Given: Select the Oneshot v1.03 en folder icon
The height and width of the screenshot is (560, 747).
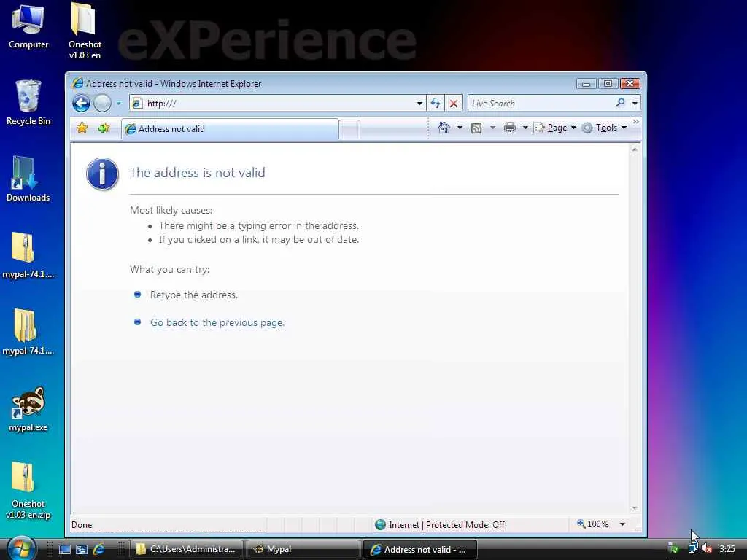Looking at the screenshot, I should (85, 31).
